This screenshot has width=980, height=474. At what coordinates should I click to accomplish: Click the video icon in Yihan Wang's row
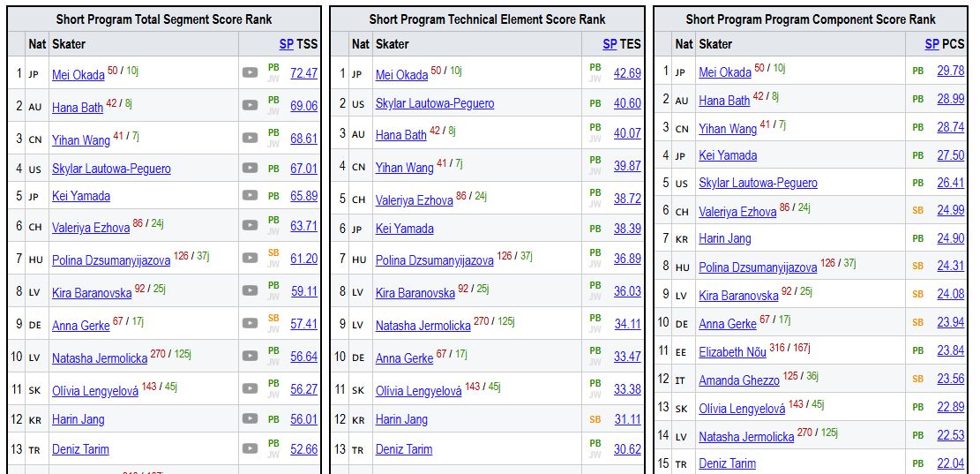coord(250,138)
